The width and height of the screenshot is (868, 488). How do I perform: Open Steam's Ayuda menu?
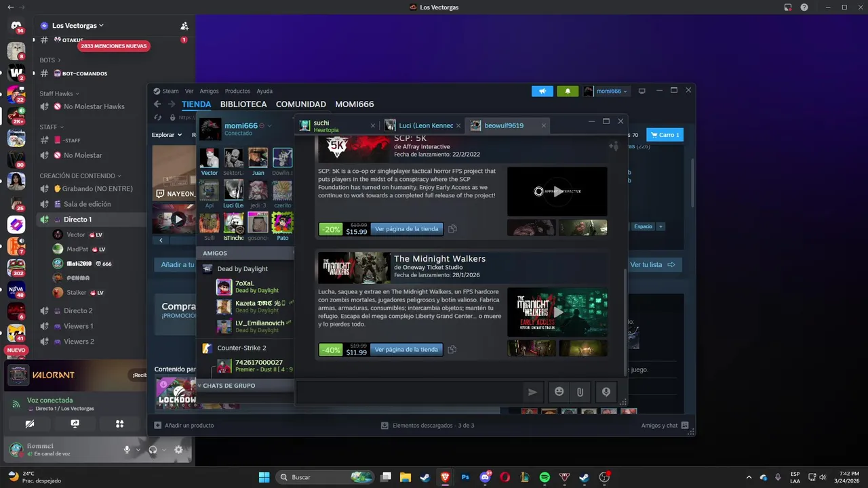[264, 91]
